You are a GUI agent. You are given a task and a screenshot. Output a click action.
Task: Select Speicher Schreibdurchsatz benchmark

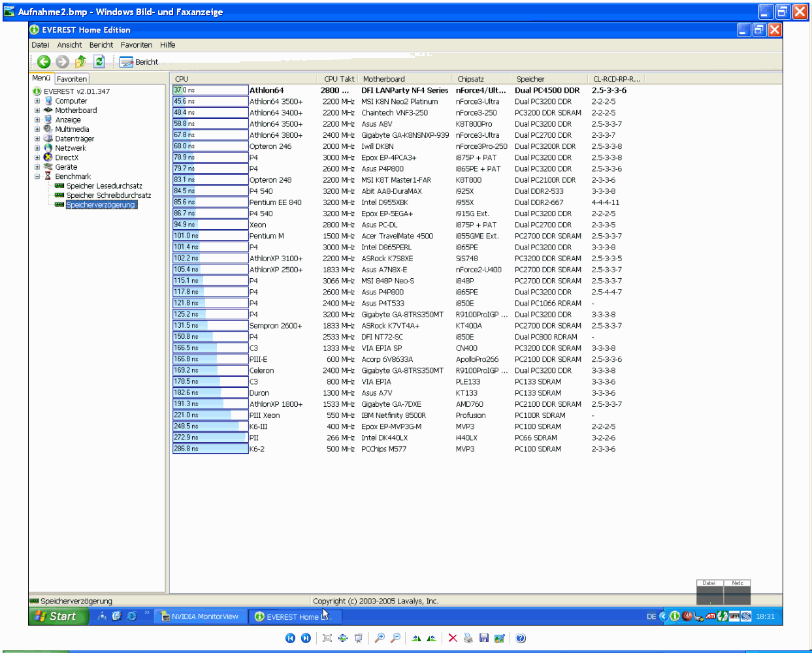(x=108, y=195)
